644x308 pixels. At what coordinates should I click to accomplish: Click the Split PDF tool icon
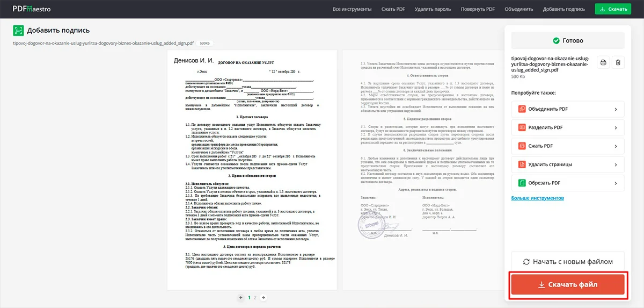pyautogui.click(x=522, y=127)
